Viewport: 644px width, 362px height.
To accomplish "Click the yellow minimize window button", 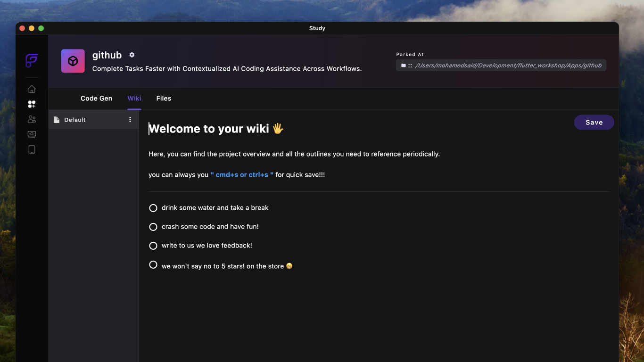I will [32, 28].
